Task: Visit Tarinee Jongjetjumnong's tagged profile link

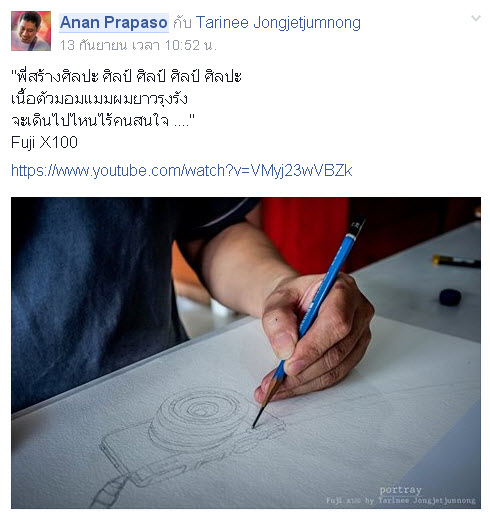Action: click(x=278, y=23)
